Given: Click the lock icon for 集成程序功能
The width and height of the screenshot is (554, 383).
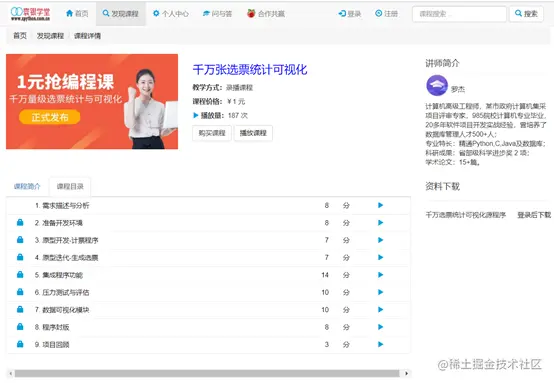Looking at the screenshot, I should click(20, 274).
